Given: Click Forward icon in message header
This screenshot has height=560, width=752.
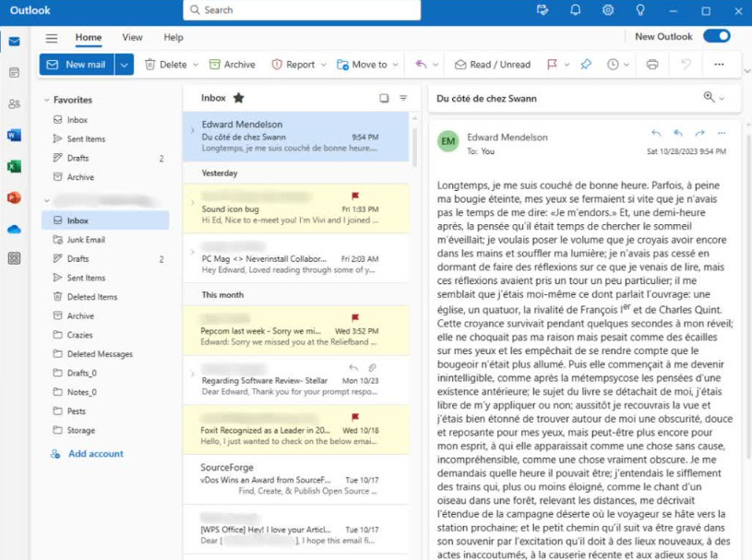Looking at the screenshot, I should point(699,133).
